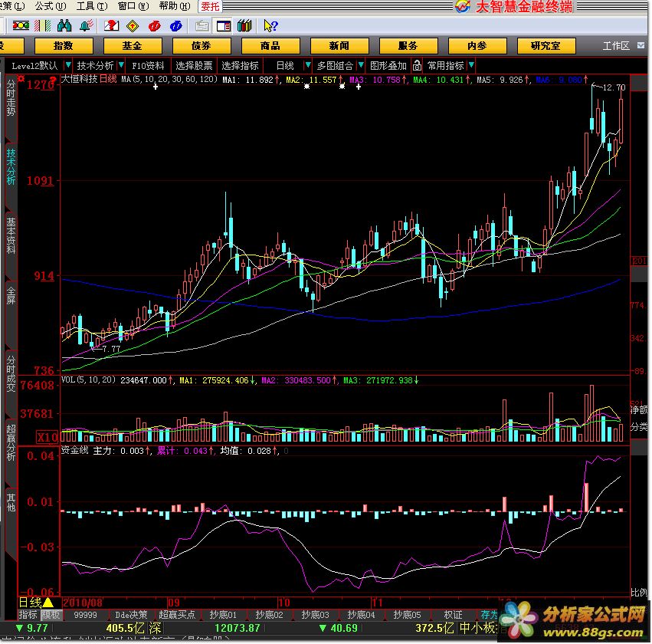Select the 基本资料 side tab

11,235
